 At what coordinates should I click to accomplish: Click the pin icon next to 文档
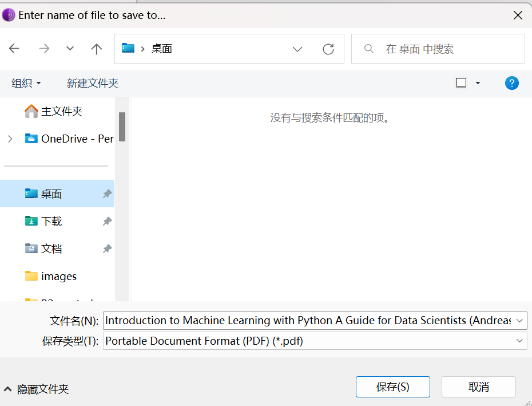pos(106,249)
